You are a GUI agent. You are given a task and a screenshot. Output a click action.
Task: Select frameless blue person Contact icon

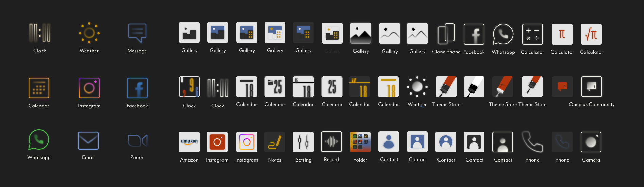pos(389,141)
